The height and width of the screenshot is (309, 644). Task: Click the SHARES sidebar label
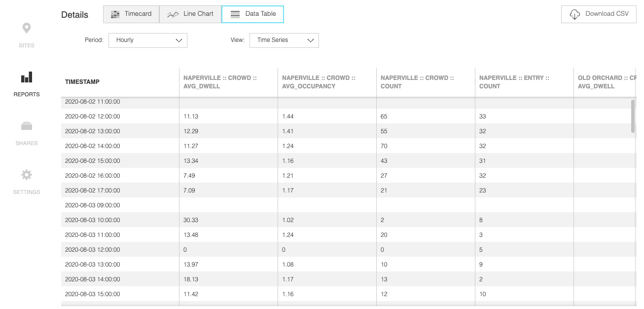coord(27,143)
